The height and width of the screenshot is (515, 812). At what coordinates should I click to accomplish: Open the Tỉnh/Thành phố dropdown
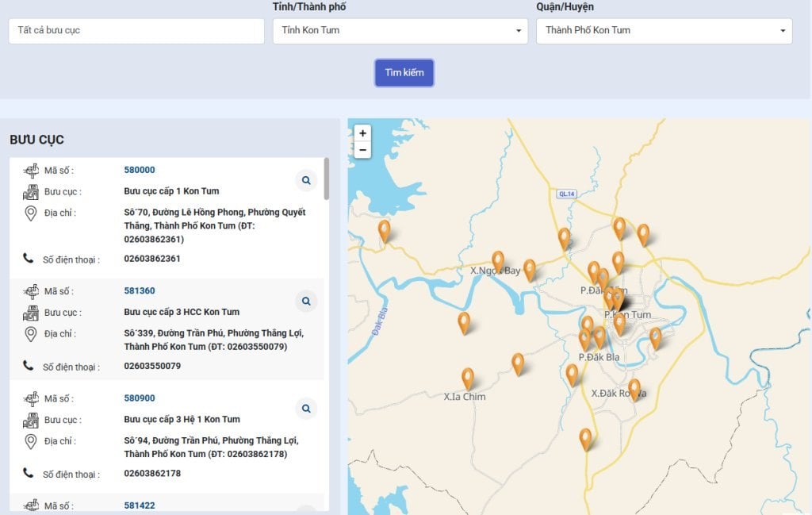[400, 31]
